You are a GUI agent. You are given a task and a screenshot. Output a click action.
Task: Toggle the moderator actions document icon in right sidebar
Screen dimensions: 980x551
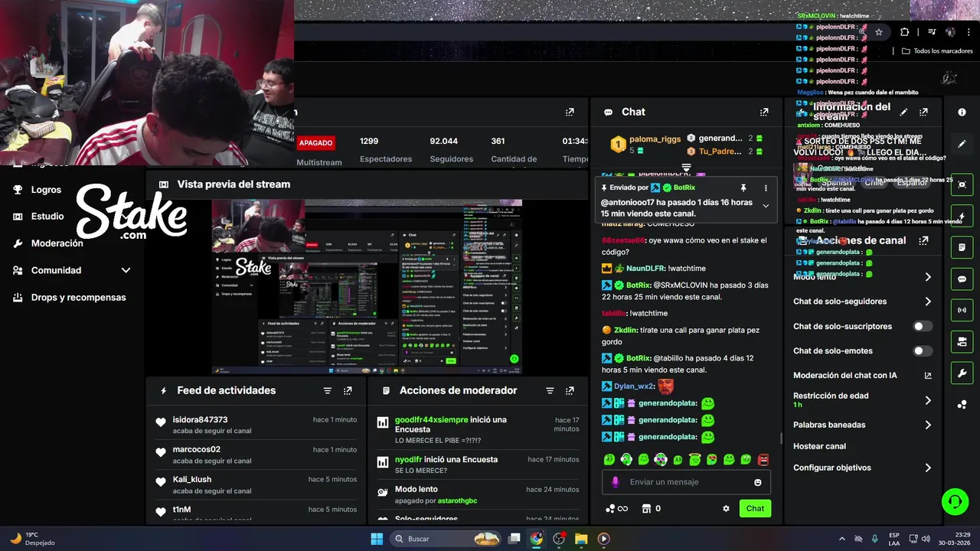pos(962,247)
